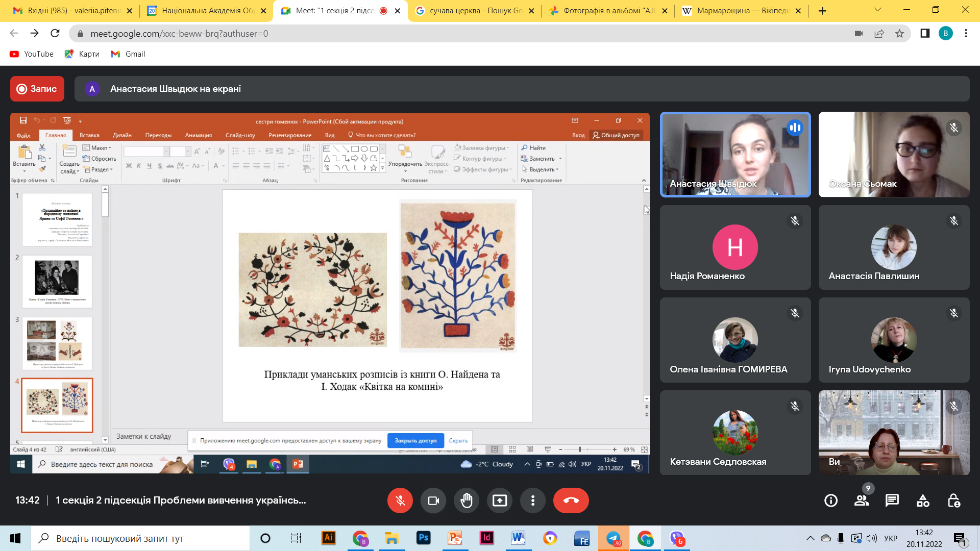Screen dimensions: 980x551
Task: Select Анастасия Швыдюк video tile
Action: [735, 155]
